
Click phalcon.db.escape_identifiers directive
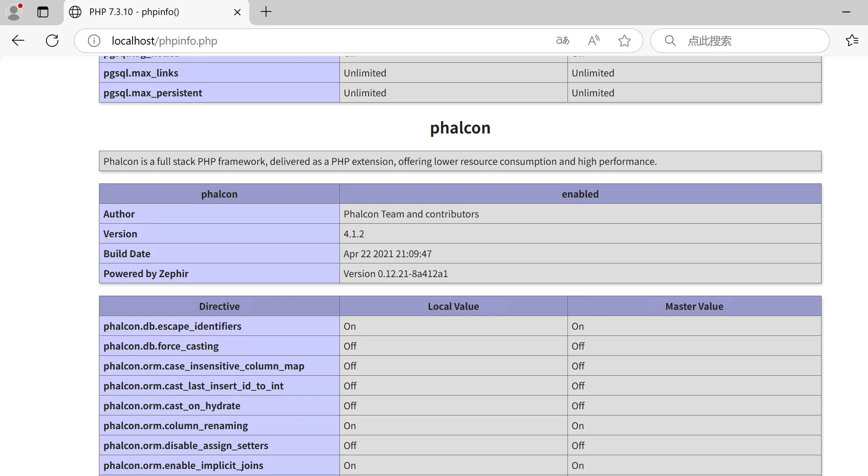point(172,326)
